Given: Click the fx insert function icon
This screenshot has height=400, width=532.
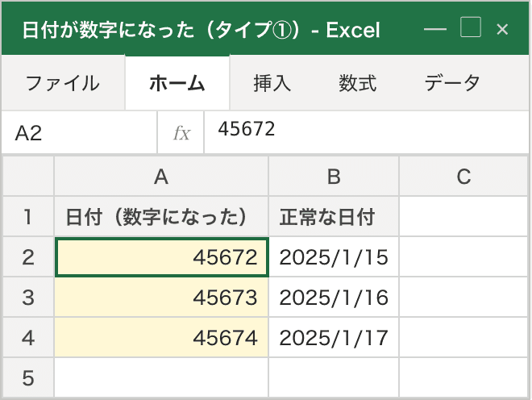Looking at the screenshot, I should coord(181,132).
